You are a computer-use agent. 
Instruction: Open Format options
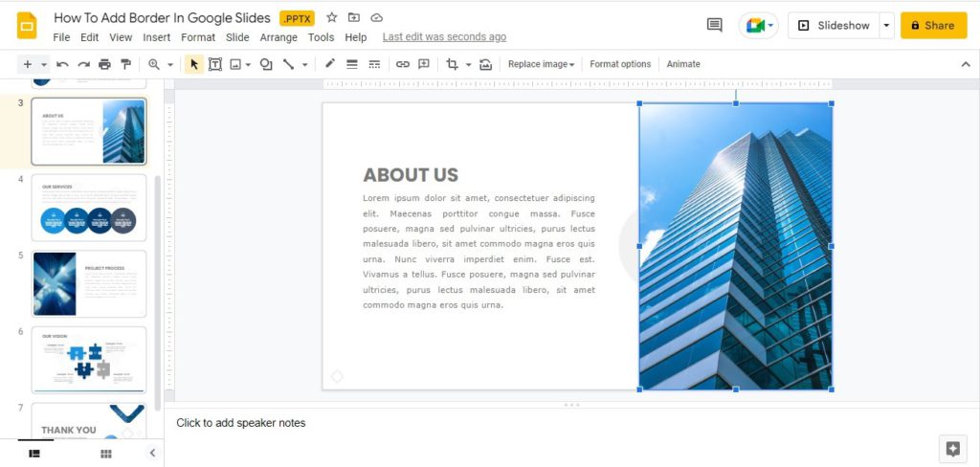620,64
